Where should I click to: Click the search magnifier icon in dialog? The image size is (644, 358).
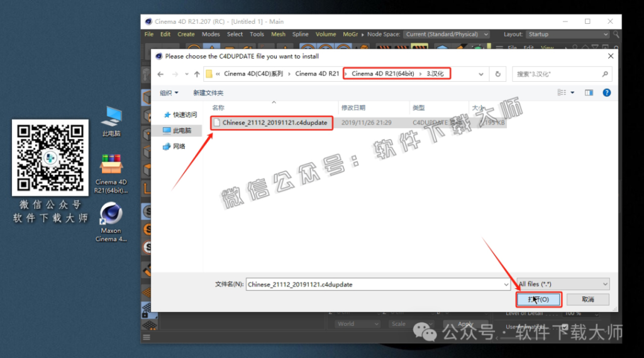pyautogui.click(x=605, y=74)
